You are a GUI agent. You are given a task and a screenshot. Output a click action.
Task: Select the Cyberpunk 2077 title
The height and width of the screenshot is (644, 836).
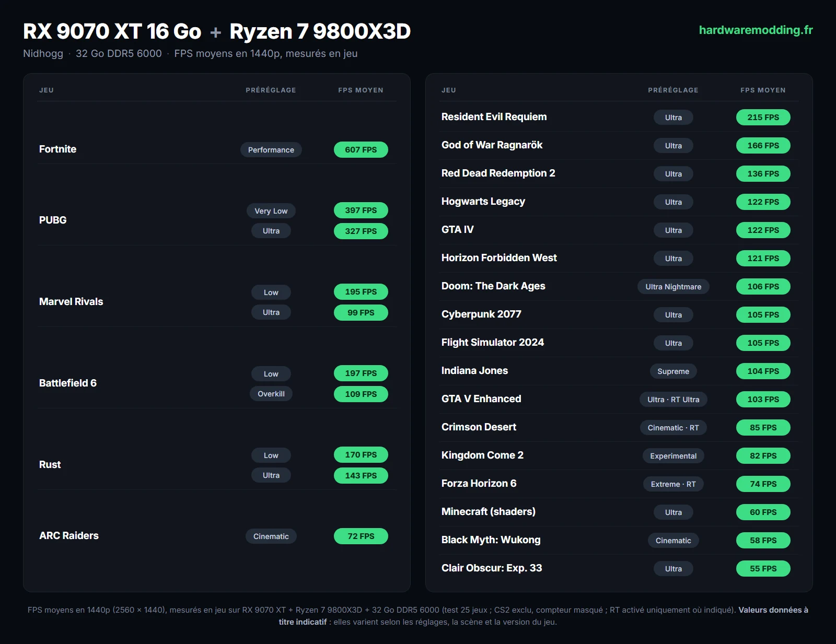pyautogui.click(x=481, y=314)
